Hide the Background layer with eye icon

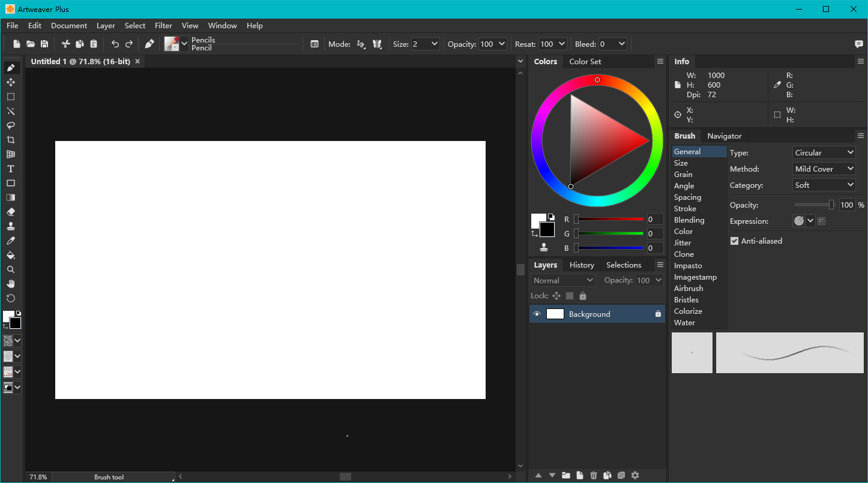[537, 314]
